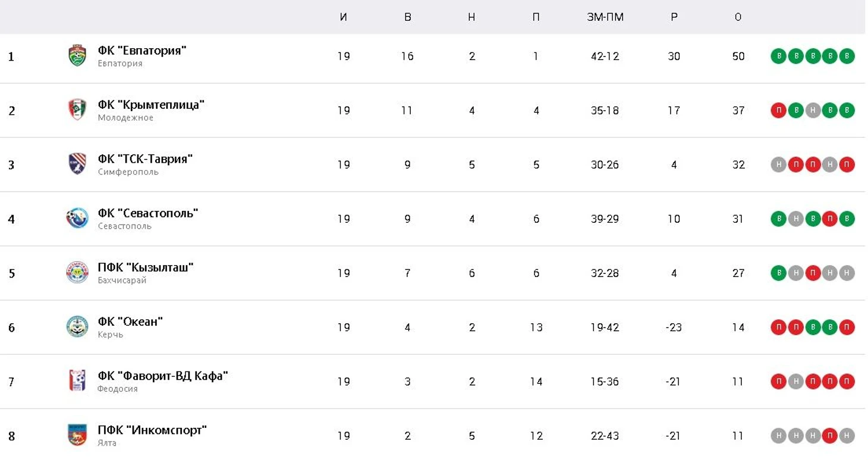Click the ПФК "Инкомспорт" name link

pos(152,430)
